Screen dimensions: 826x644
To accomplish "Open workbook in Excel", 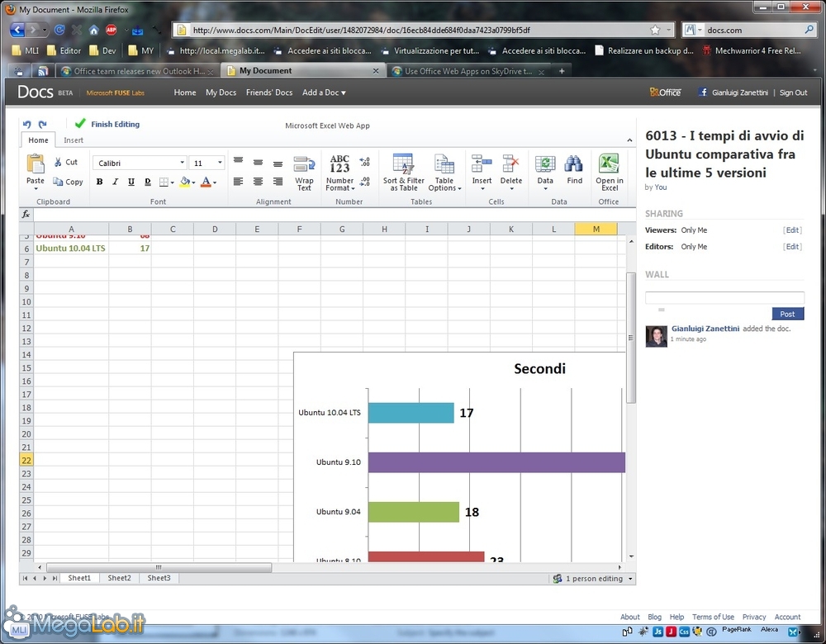I will [x=609, y=173].
